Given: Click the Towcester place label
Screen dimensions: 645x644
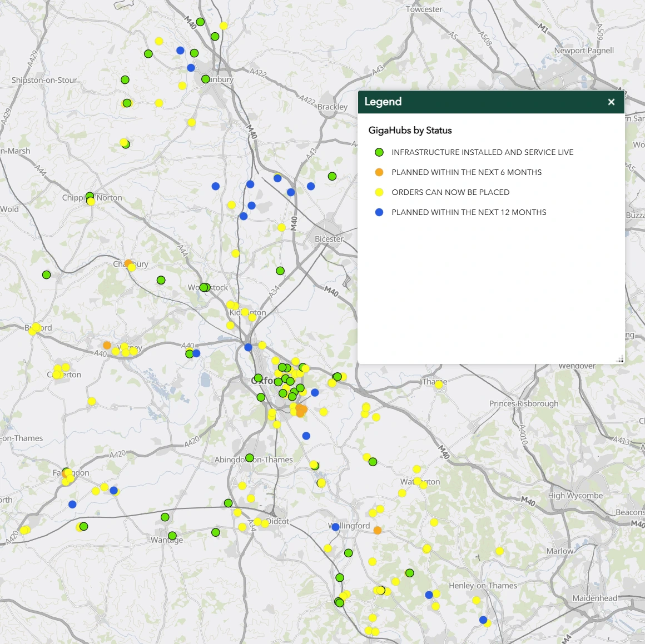Looking at the screenshot, I should (424, 9).
